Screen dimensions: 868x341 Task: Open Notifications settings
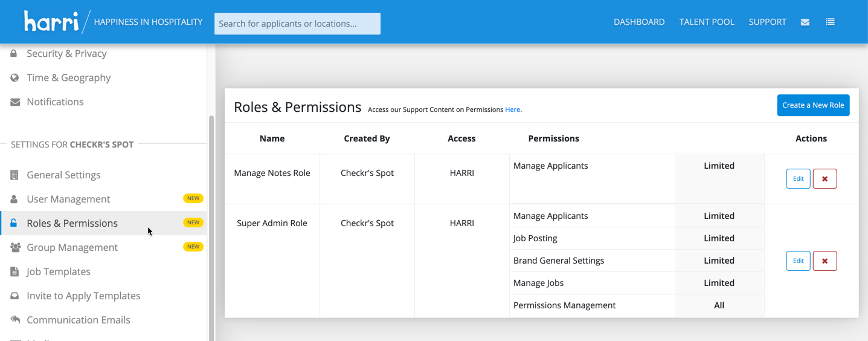[x=55, y=102]
